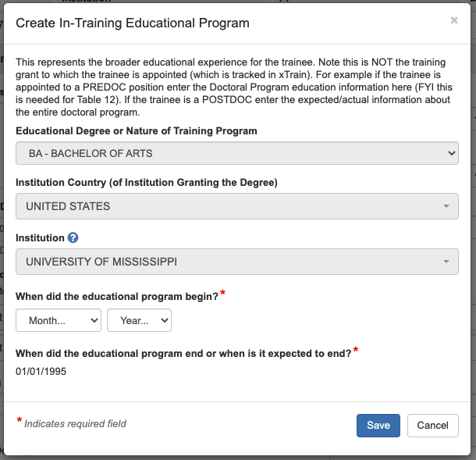The image size is (476, 460).
Task: Click the program end question label
Action: [183, 353]
